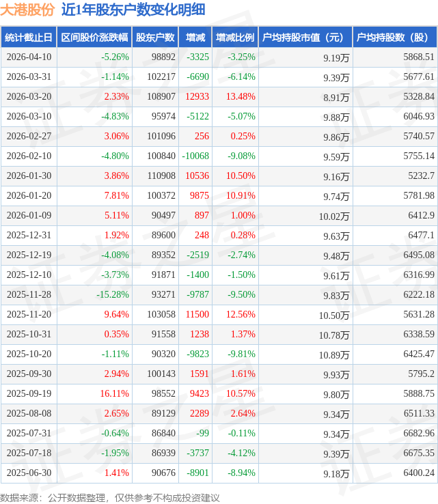Select the 12933 increase value cell
This screenshot has width=438, height=504.
197,97
